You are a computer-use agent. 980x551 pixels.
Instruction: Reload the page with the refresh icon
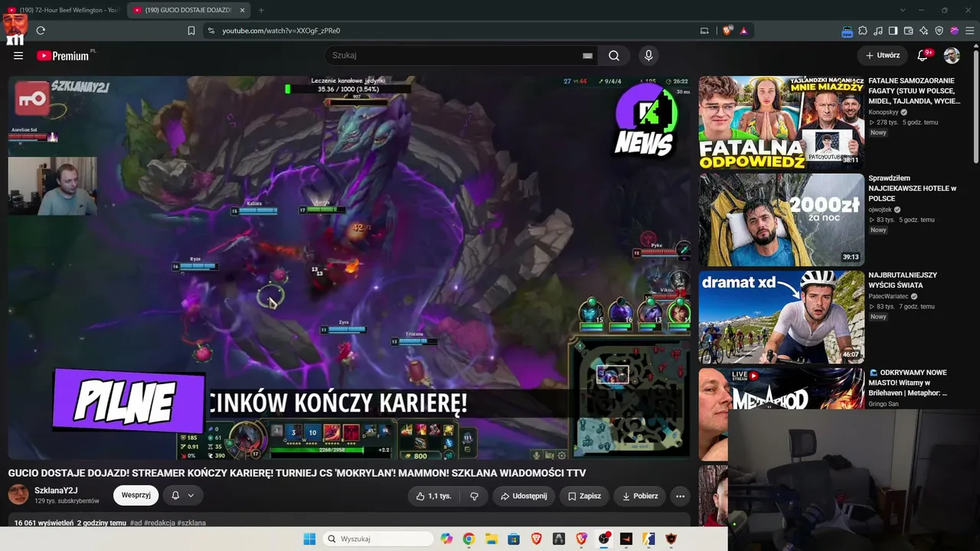pyautogui.click(x=41, y=31)
